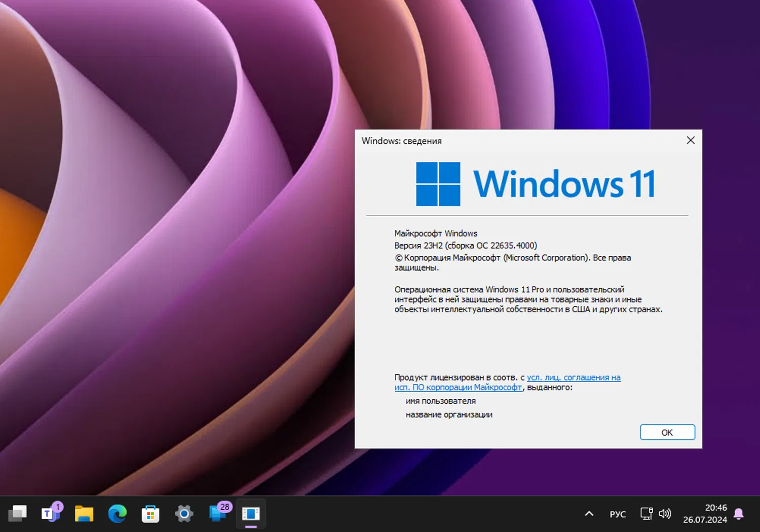Open Microsoft Edge from the taskbar
This screenshot has height=532, width=760.
click(x=117, y=514)
